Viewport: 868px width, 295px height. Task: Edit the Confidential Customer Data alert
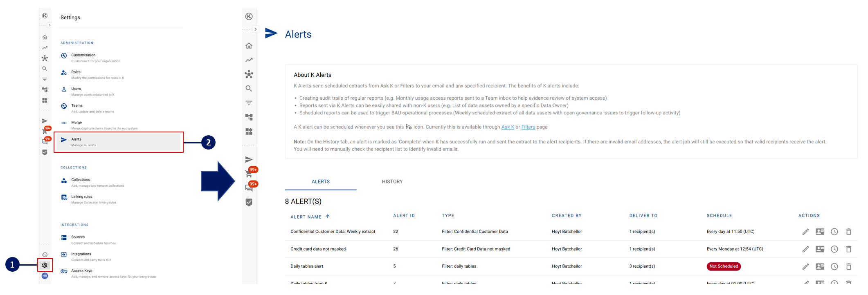[x=805, y=232]
